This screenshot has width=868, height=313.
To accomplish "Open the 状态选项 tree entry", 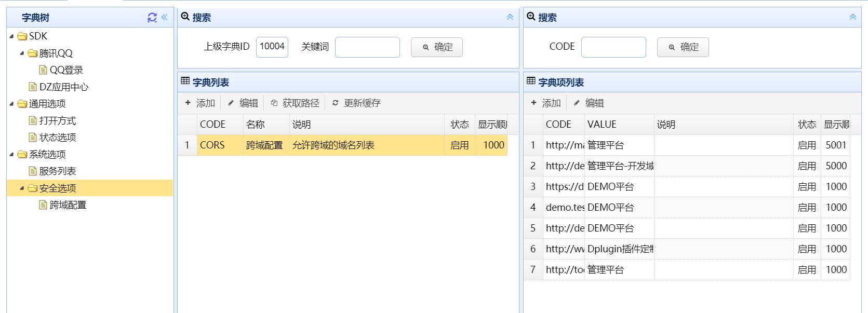I will click(57, 138).
